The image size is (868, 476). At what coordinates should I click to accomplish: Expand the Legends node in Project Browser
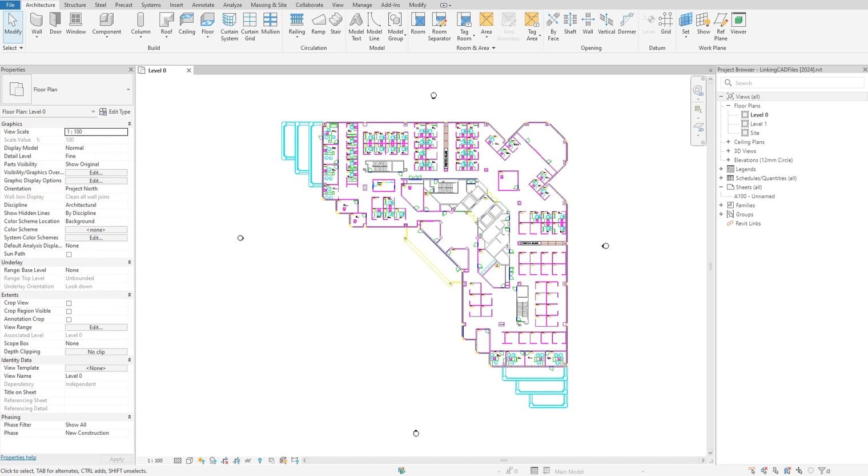pyautogui.click(x=721, y=169)
